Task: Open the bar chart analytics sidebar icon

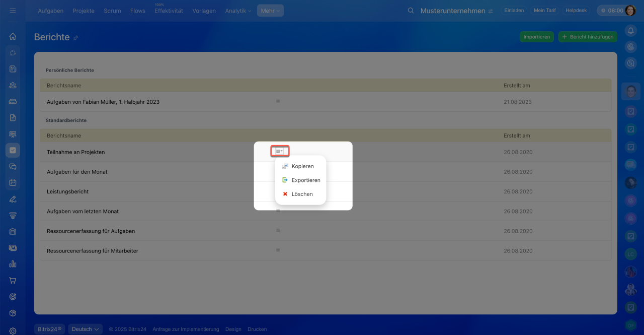Action: pos(13,264)
